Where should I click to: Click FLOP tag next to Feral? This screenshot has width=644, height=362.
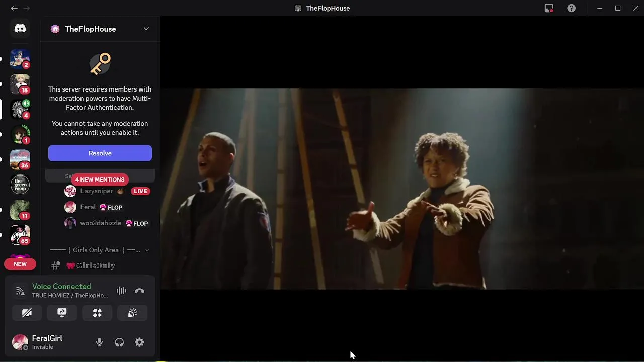click(111, 207)
